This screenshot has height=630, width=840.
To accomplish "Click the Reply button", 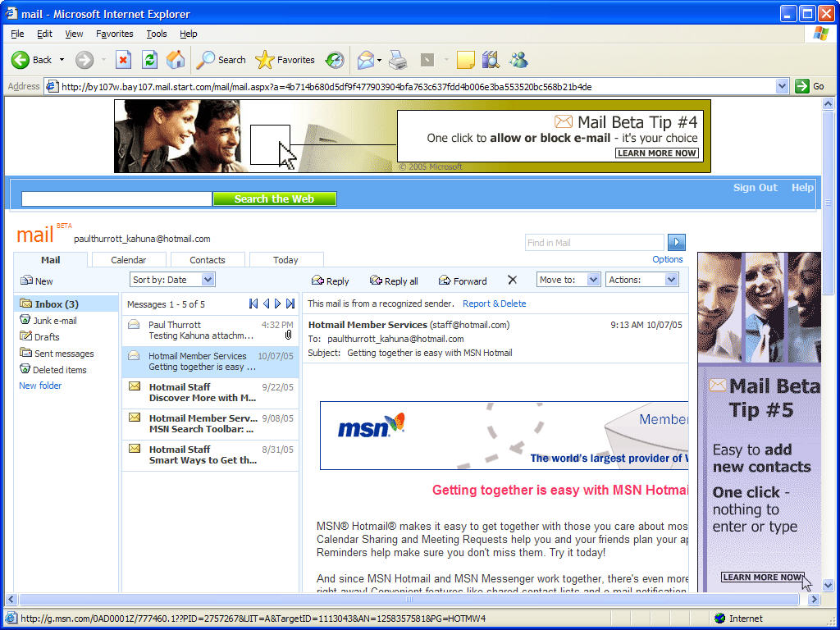I will pos(330,281).
